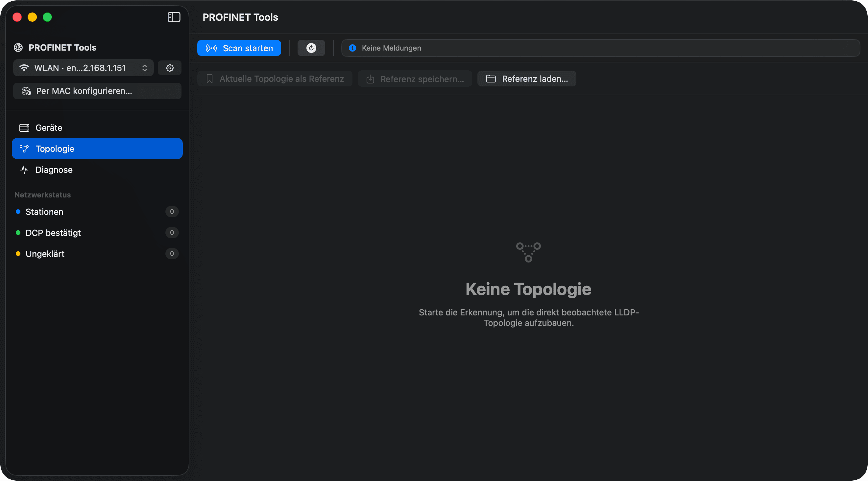This screenshot has height=481, width=868.
Task: Click the PROFINET Tools globe icon in sidebar
Action: click(18, 47)
